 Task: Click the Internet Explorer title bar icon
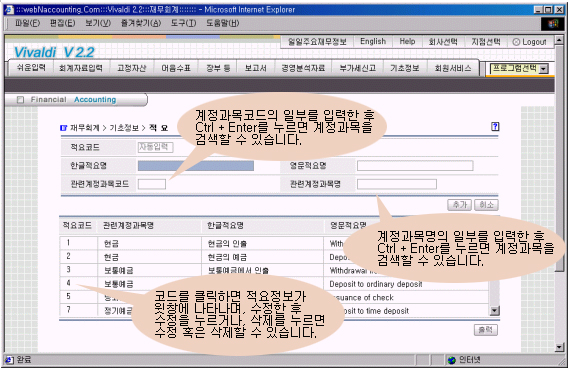[x=9, y=9]
